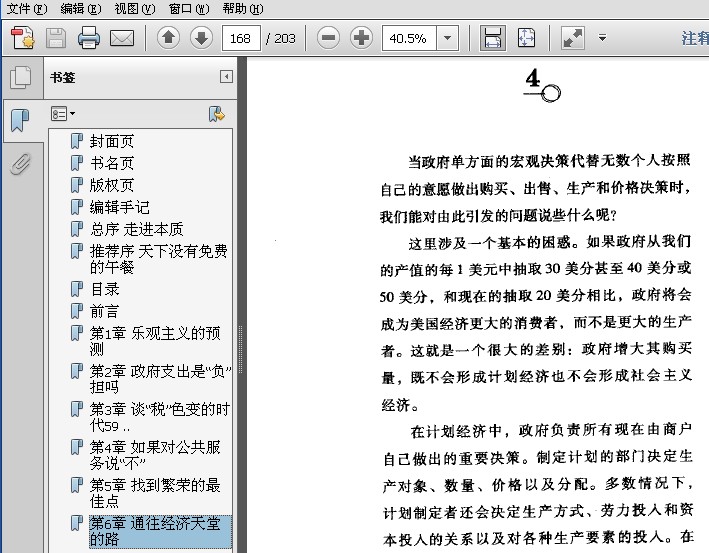The height and width of the screenshot is (553, 709).
Task: Go to next page with down arrow
Action: [x=201, y=39]
